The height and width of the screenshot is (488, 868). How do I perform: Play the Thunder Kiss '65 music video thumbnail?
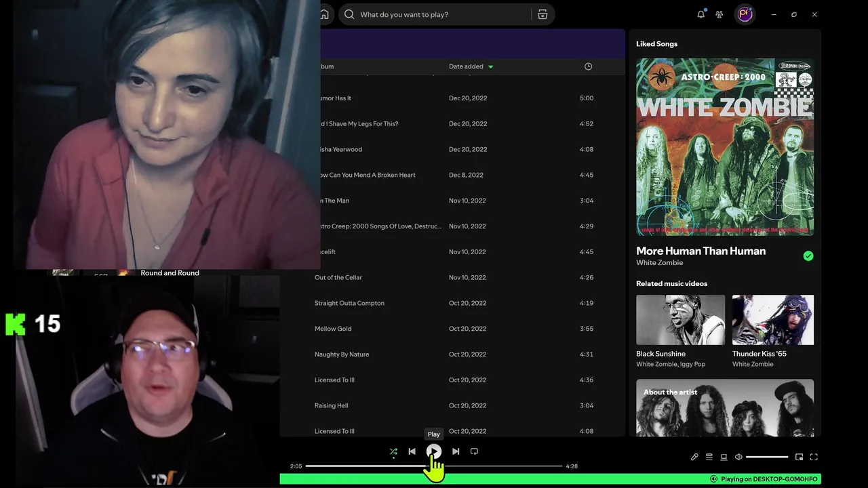[773, 320]
